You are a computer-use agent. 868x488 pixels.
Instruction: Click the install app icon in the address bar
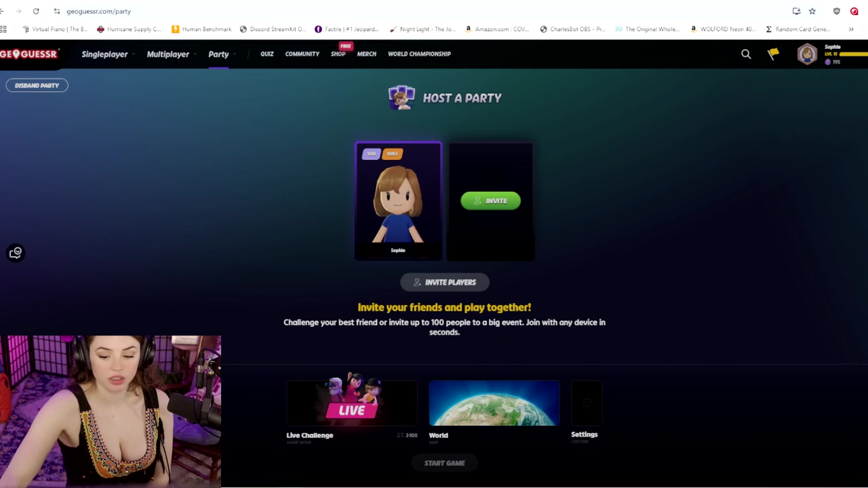coord(797,11)
